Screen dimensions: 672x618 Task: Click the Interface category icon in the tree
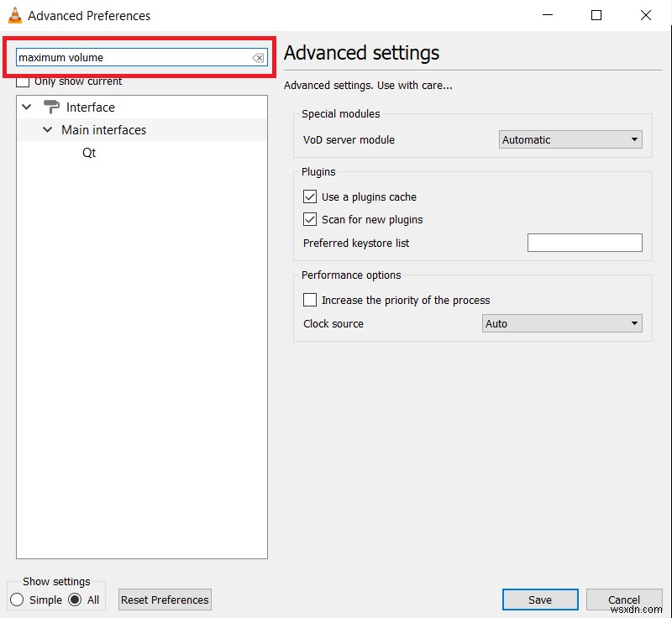click(x=53, y=107)
